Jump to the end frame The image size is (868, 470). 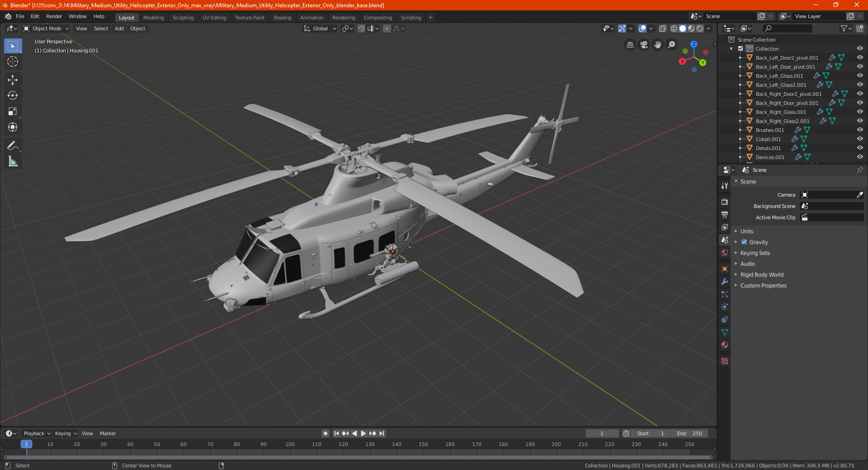[x=382, y=433]
